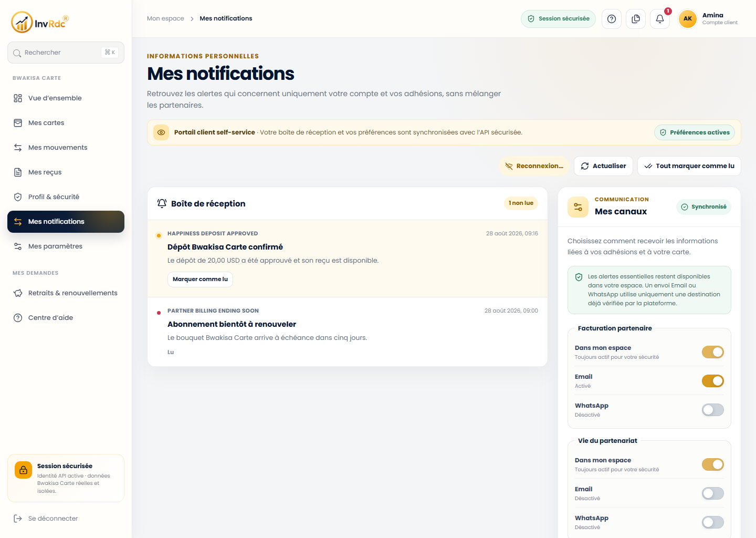
Task: Click the Retraits & renouvellements icon
Action: point(18,293)
